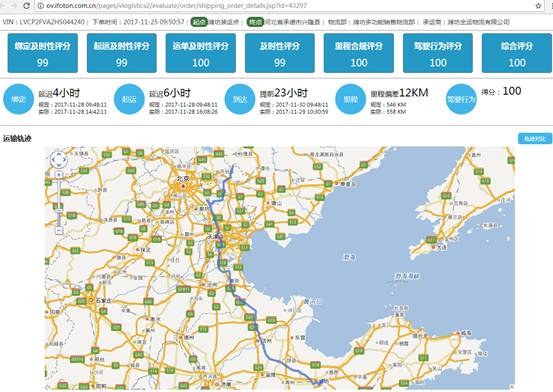This screenshot has height=392, width=553.
Task: Pan the map up with the top arrow
Action: point(59,154)
